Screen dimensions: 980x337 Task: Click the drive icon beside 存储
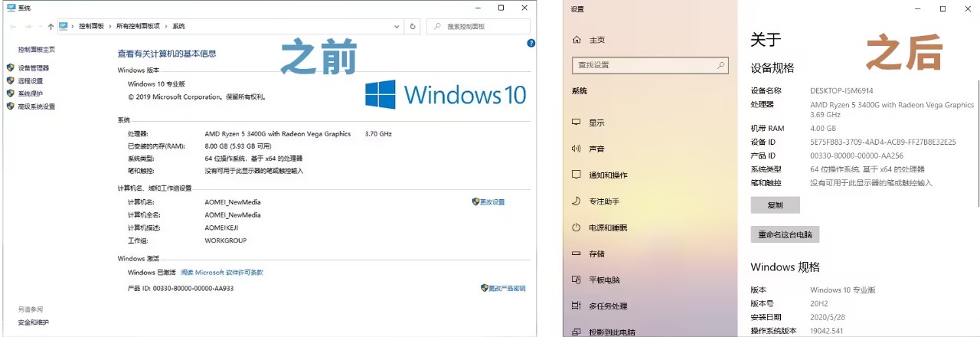point(577,254)
